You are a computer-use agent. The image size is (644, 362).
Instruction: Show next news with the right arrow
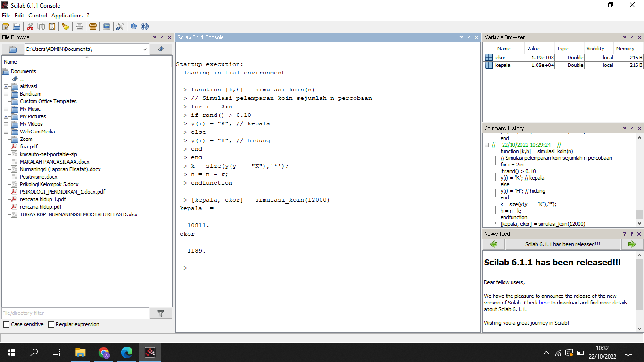(632, 244)
